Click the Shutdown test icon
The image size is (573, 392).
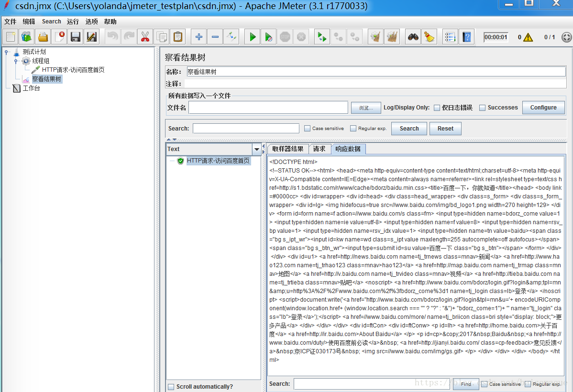[x=301, y=37]
